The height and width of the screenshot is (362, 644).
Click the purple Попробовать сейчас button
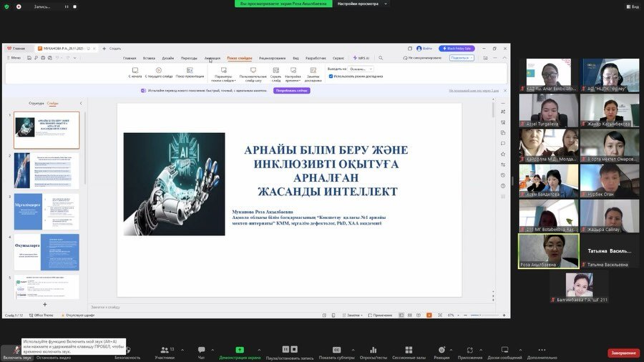click(x=291, y=91)
